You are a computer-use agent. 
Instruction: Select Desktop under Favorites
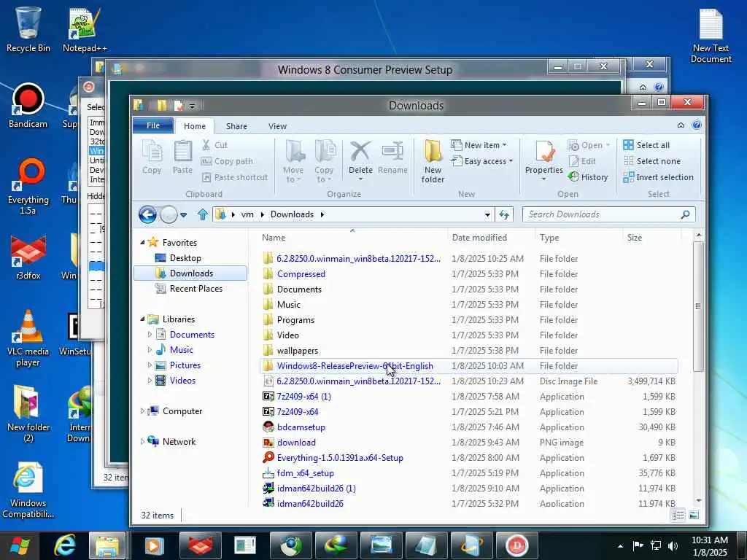185,257
